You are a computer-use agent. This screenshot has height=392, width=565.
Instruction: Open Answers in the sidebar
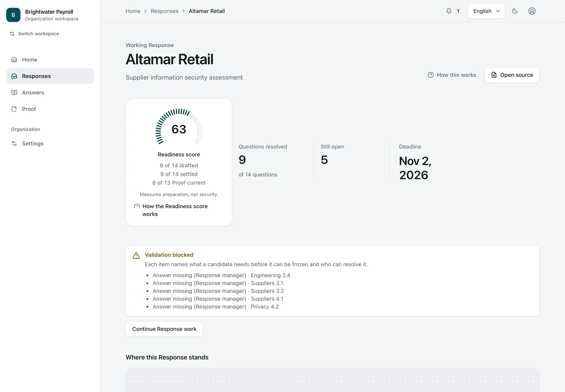click(x=50, y=93)
